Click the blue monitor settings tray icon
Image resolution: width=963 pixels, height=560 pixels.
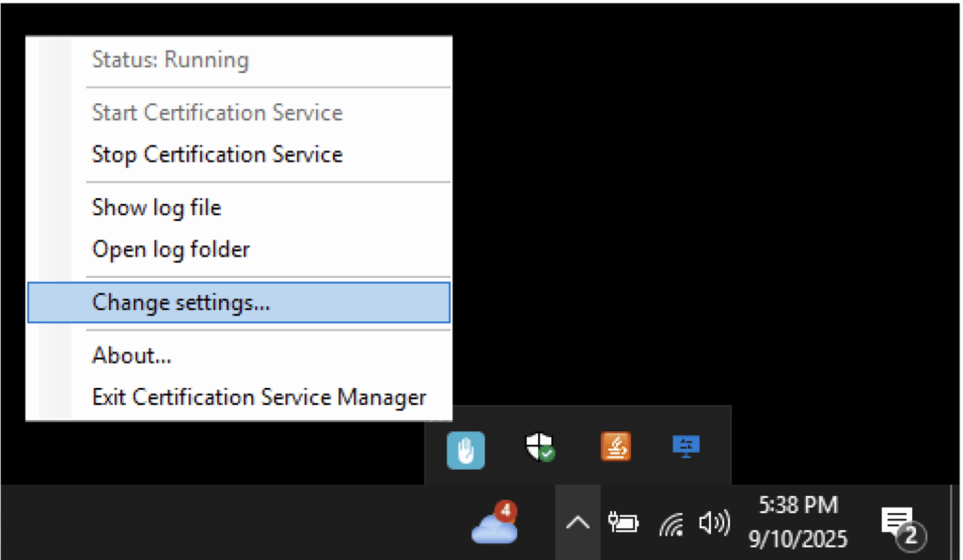(x=687, y=446)
